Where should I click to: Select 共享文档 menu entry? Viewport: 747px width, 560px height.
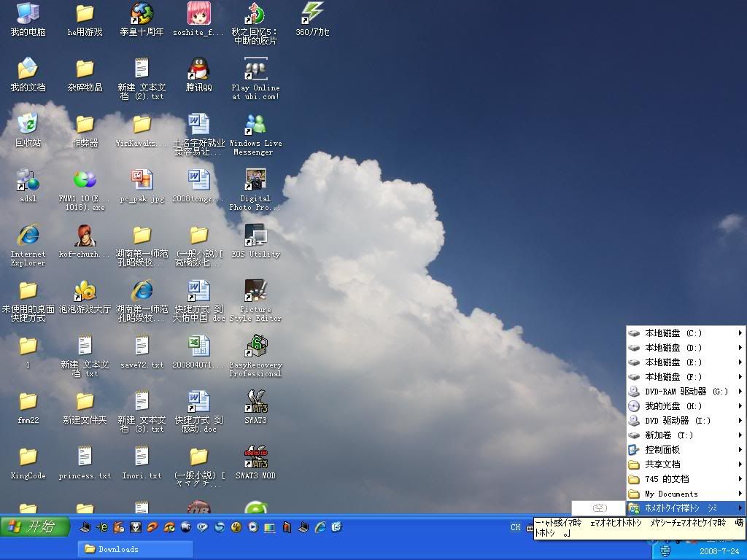click(662, 464)
